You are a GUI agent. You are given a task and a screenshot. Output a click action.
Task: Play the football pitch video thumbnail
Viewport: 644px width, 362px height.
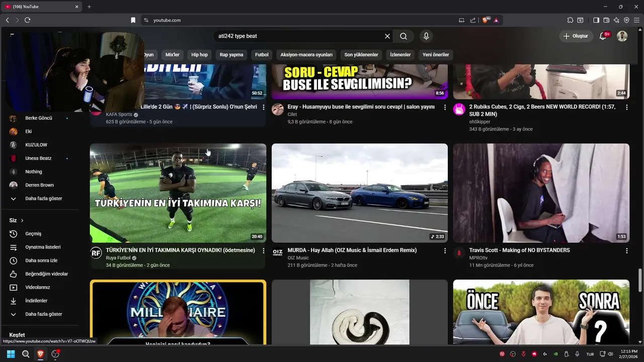(x=178, y=193)
